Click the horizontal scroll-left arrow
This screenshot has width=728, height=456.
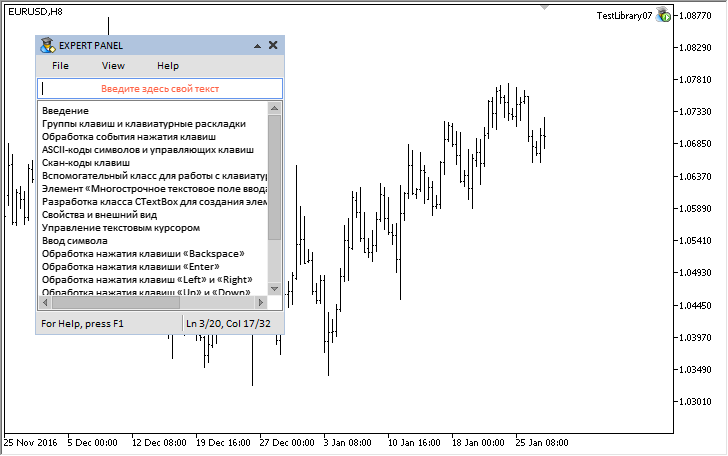click(45, 302)
